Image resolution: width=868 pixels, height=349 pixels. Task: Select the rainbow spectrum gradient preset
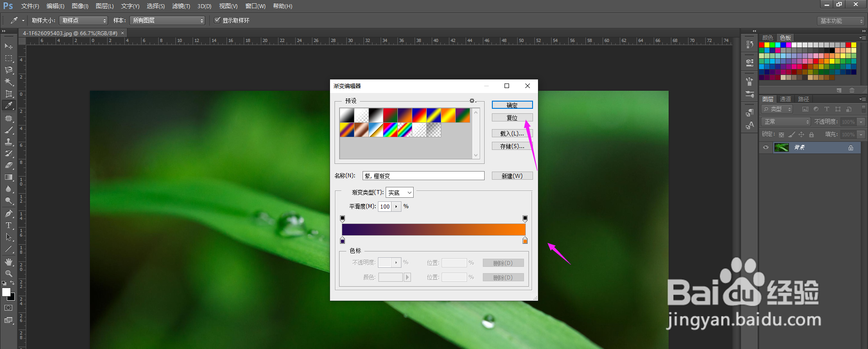pos(390,130)
